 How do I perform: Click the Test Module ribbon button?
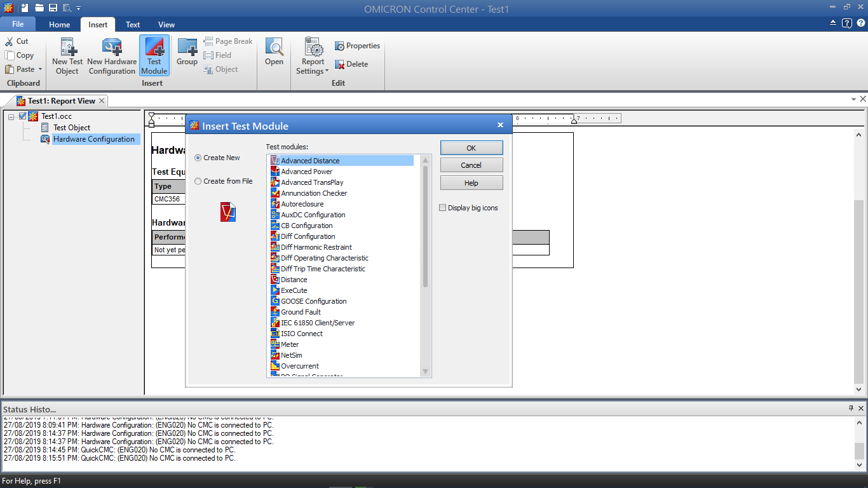tap(154, 56)
